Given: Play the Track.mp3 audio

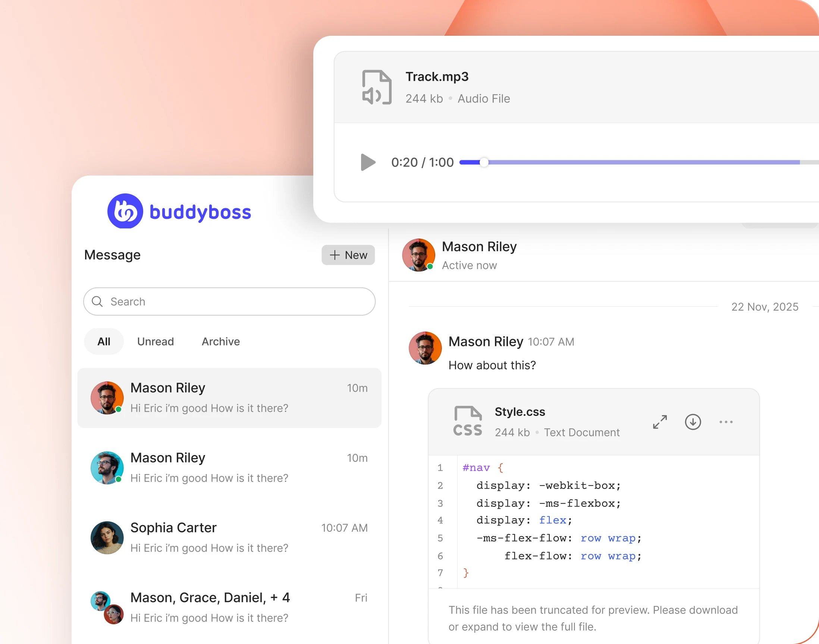Looking at the screenshot, I should click(x=368, y=162).
